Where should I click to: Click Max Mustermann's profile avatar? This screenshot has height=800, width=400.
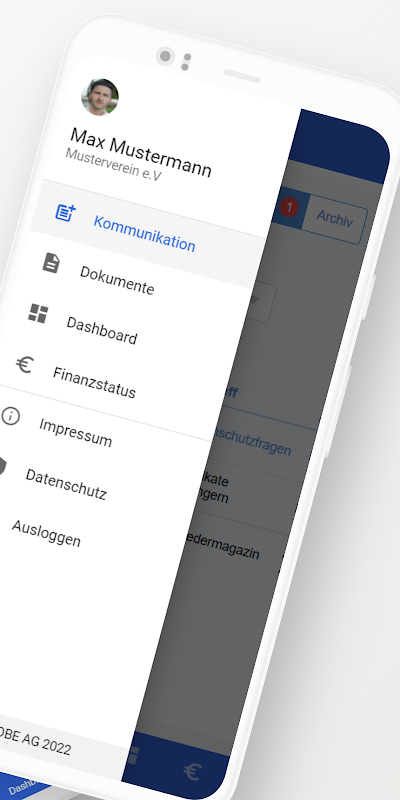pos(100,97)
